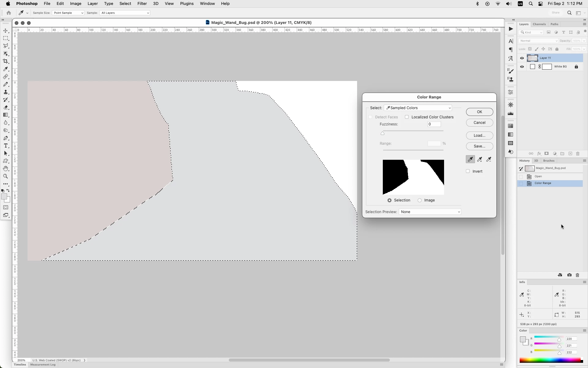This screenshot has width=588, height=368.
Task: Hide Layer 11 visibility eye
Action: click(x=522, y=58)
